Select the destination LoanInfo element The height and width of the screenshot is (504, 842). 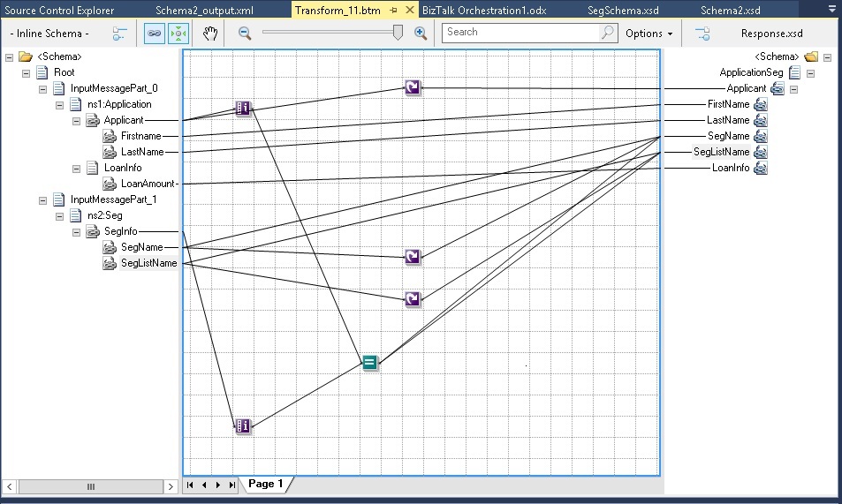tap(731, 168)
